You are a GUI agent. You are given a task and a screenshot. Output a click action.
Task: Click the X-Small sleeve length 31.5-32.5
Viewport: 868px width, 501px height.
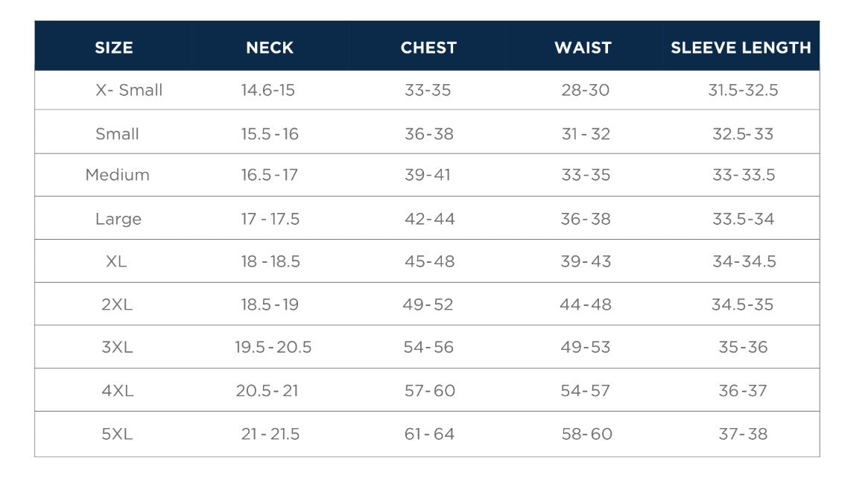(743, 90)
